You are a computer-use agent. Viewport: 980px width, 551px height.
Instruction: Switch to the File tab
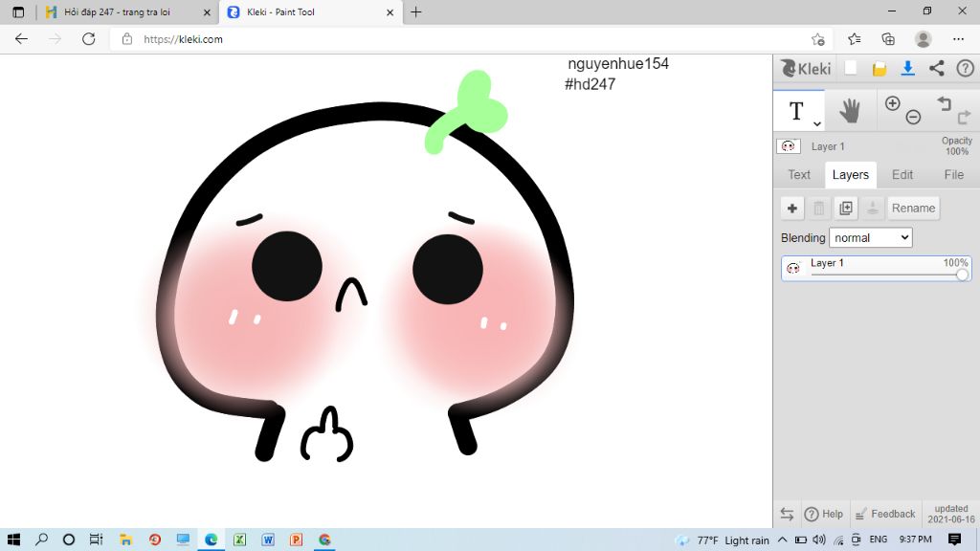click(x=954, y=175)
